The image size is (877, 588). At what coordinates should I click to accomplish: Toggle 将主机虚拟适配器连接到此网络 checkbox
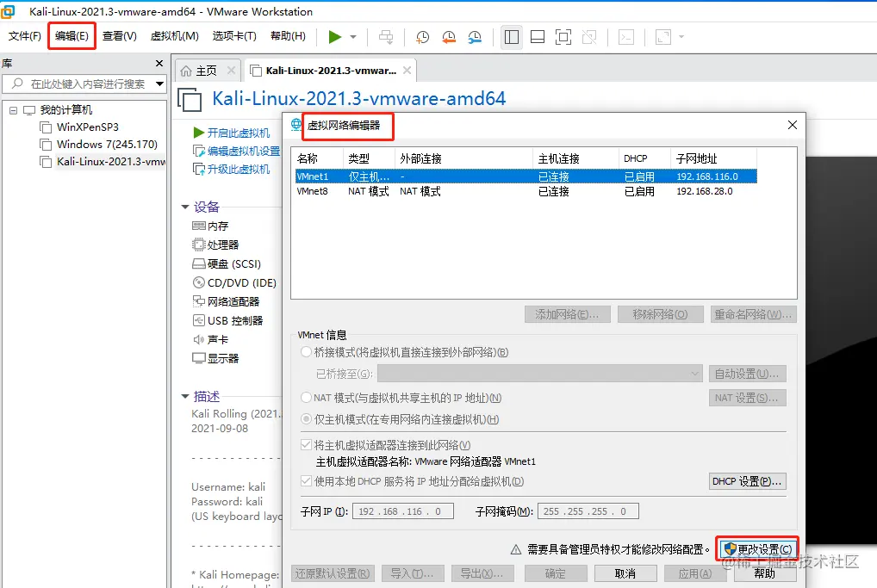click(306, 445)
